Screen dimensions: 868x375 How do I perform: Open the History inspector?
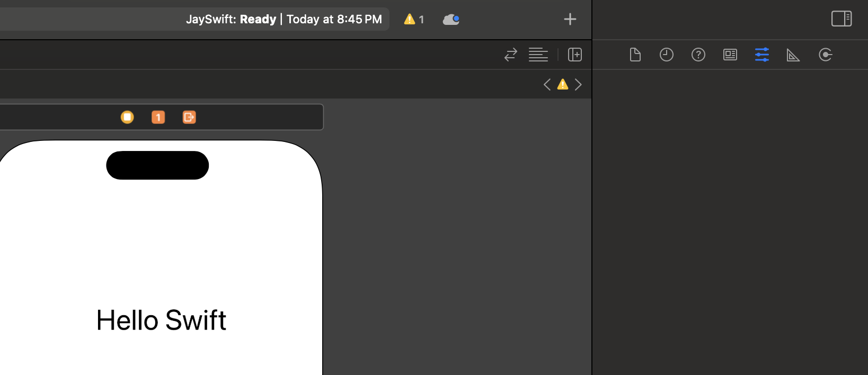pos(667,55)
